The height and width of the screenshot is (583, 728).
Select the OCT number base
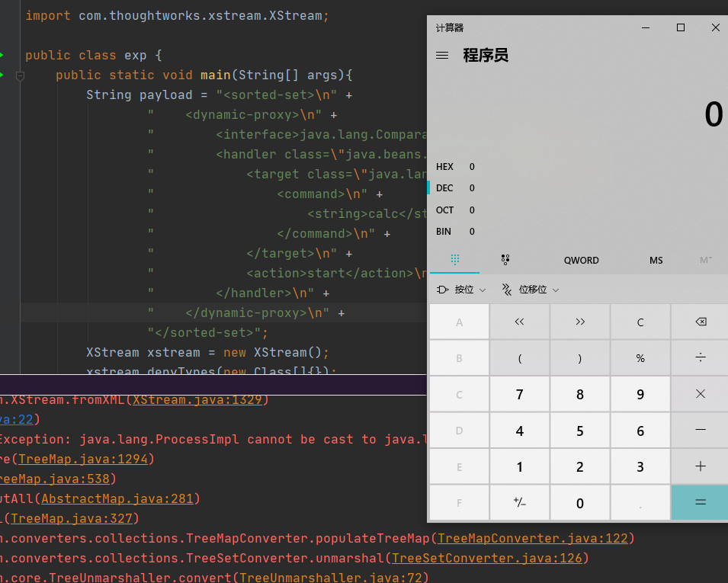(x=455, y=210)
